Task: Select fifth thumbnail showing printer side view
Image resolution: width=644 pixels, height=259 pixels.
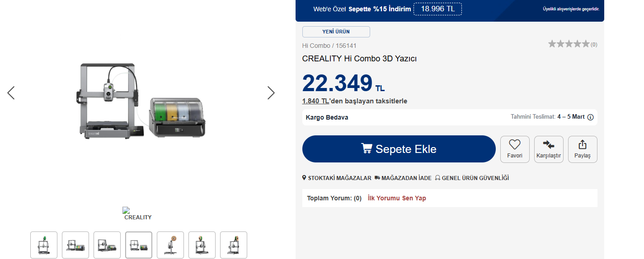Action: (x=170, y=245)
